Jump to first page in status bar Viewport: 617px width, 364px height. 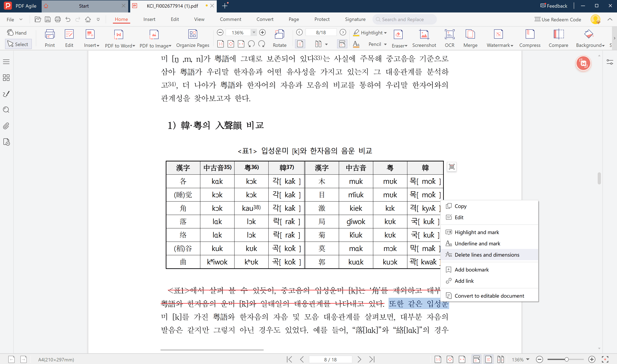tap(289, 360)
